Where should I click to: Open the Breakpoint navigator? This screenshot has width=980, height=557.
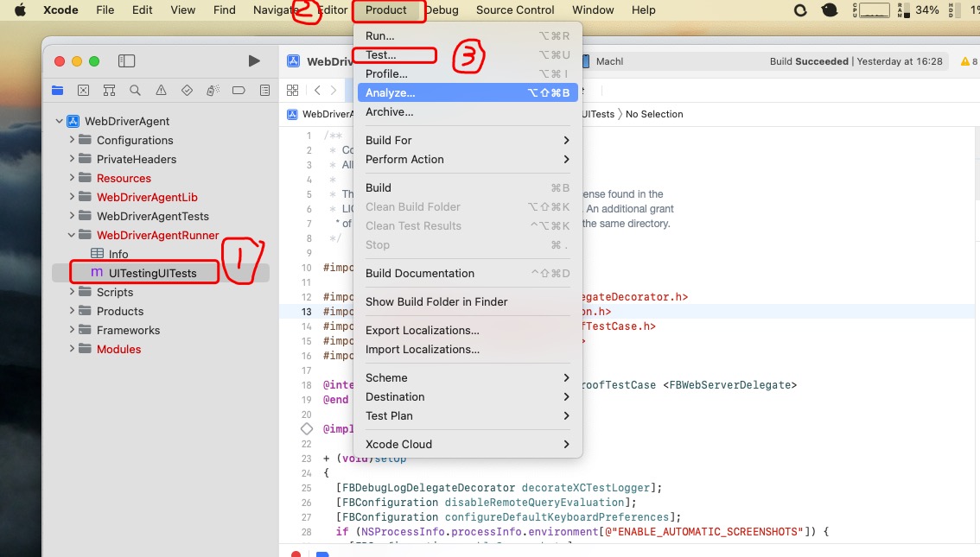(239, 90)
